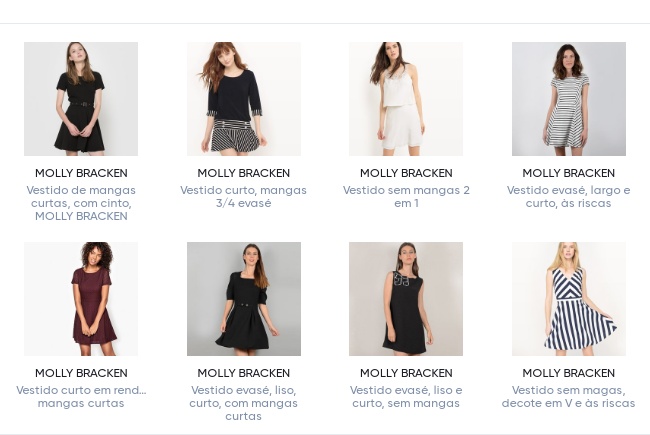Open the black belted short-sleeve dress photo
Viewport: 650px width, 435px height.
[x=81, y=99]
